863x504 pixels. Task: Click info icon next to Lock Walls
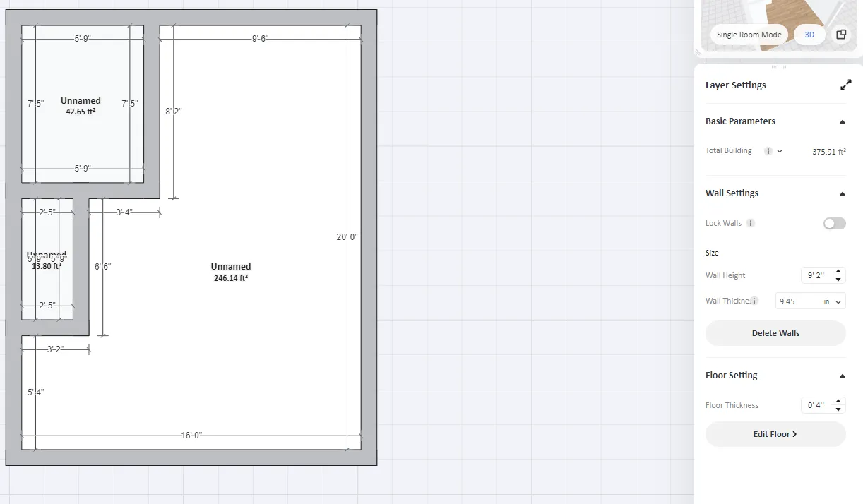click(751, 224)
